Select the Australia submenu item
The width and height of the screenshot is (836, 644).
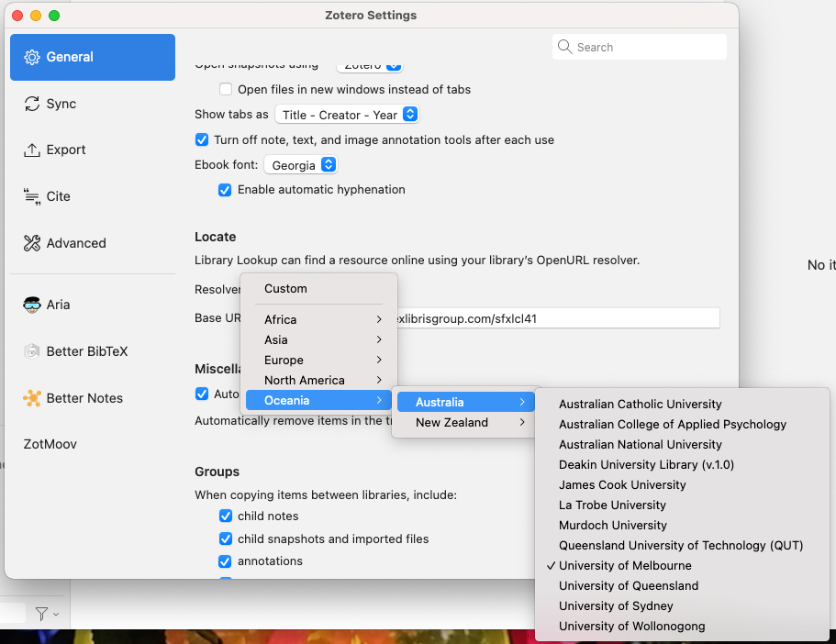point(465,402)
